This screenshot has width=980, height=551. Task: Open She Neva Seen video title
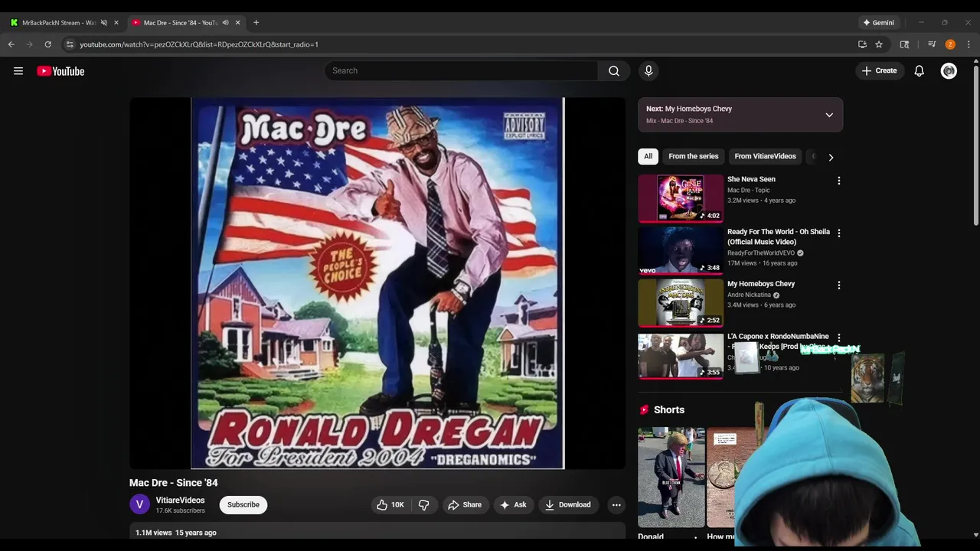[751, 179]
